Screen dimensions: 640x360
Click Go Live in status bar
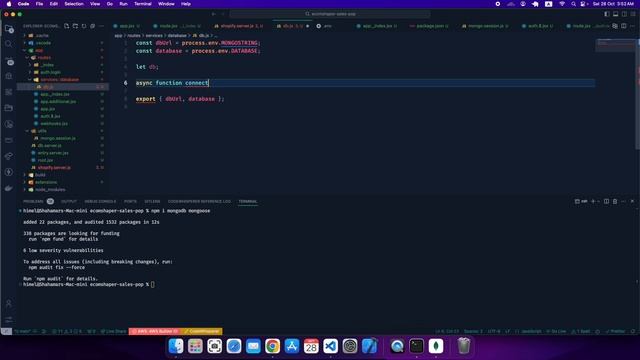(x=556, y=331)
